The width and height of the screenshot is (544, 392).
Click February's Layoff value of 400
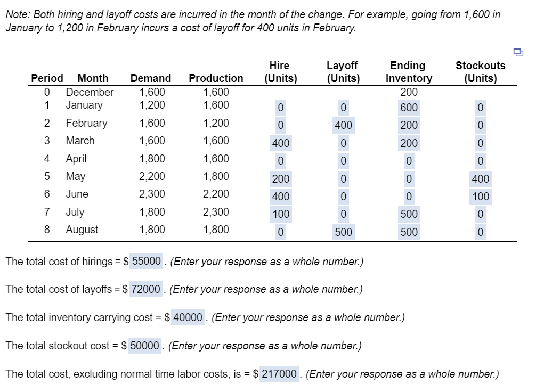click(343, 125)
